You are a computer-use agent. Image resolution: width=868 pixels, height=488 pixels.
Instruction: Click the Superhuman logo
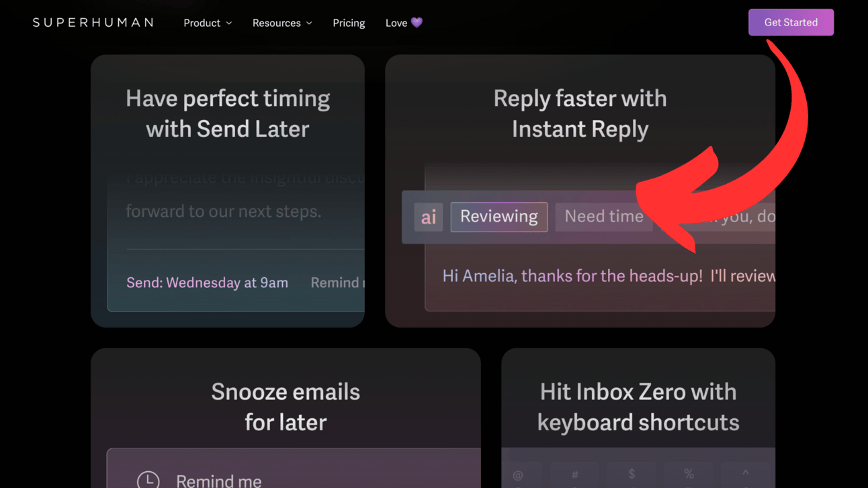[x=93, y=23]
